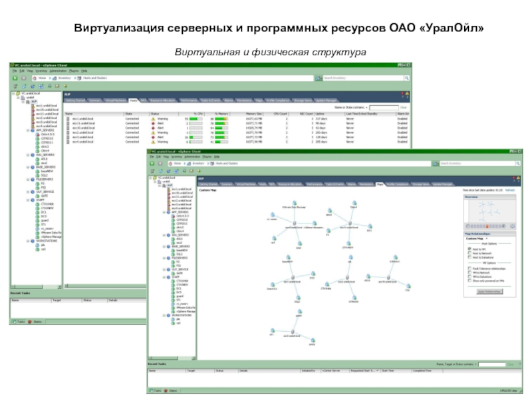Viewport: 532px width, 399px height.
Task: Click memory usage bar of esx1.uraloil.local row
Action: [x=221, y=119]
